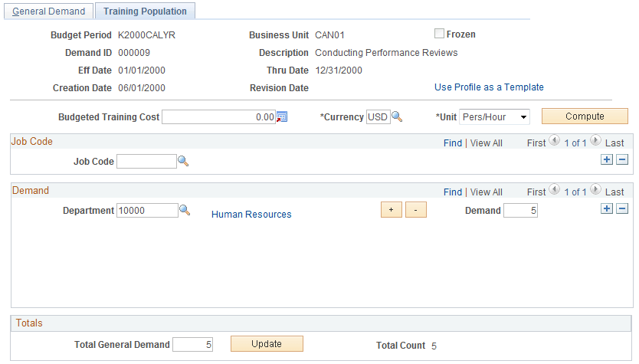Click the Demand value field
Image resolution: width=639 pixels, height=364 pixels.
click(x=520, y=210)
